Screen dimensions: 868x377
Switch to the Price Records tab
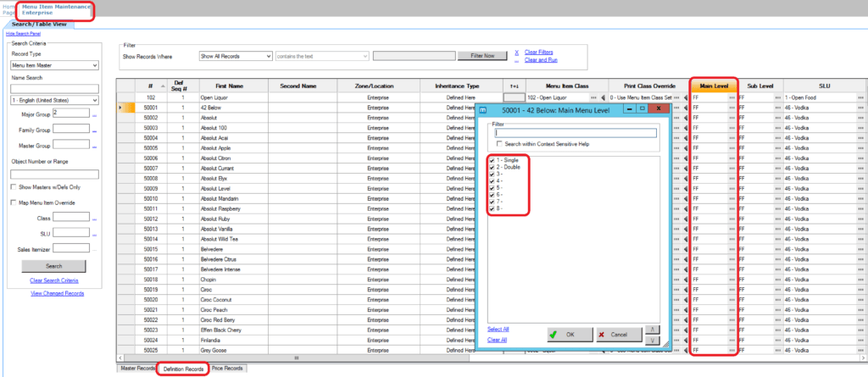click(227, 369)
